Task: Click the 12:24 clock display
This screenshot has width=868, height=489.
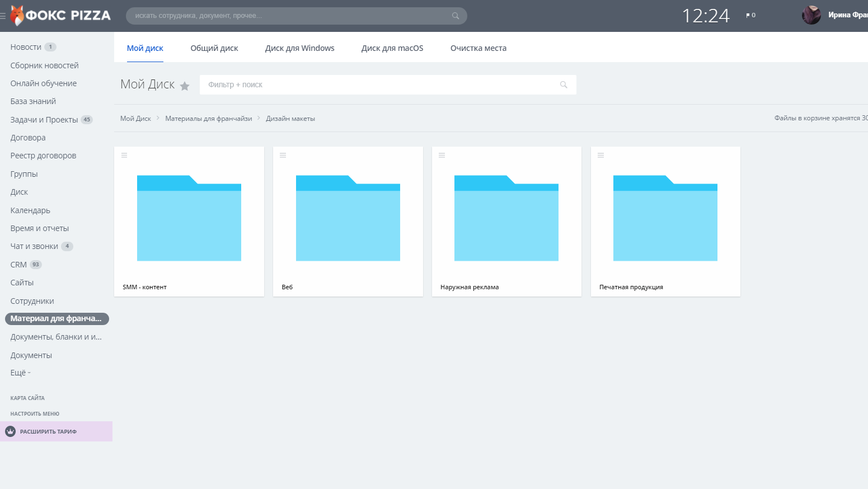Action: pyautogui.click(x=706, y=16)
